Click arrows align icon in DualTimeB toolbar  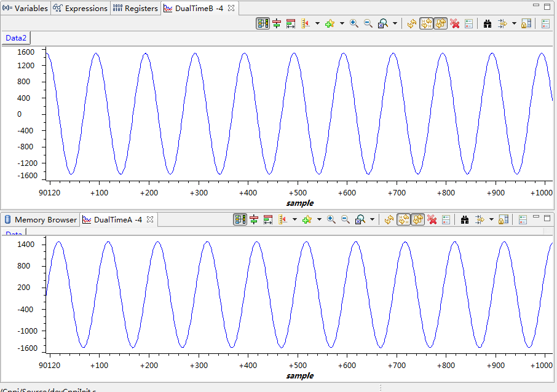[x=502, y=24]
